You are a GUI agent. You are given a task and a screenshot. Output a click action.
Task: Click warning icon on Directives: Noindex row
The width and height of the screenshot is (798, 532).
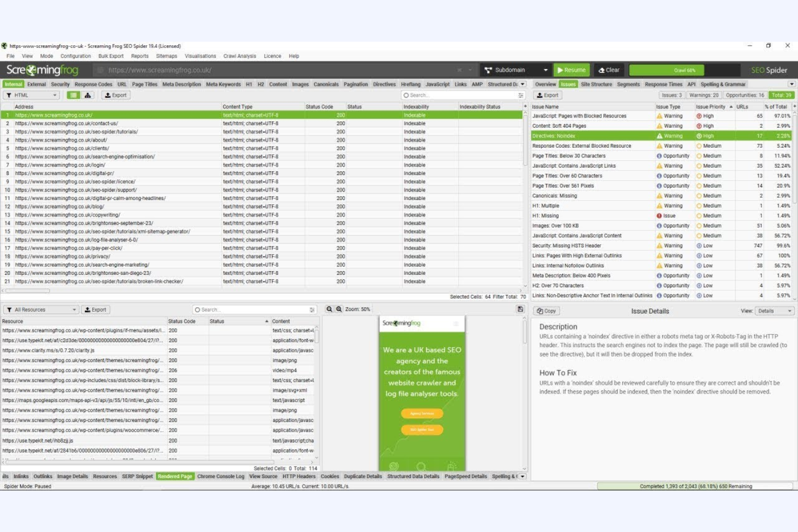pos(659,136)
